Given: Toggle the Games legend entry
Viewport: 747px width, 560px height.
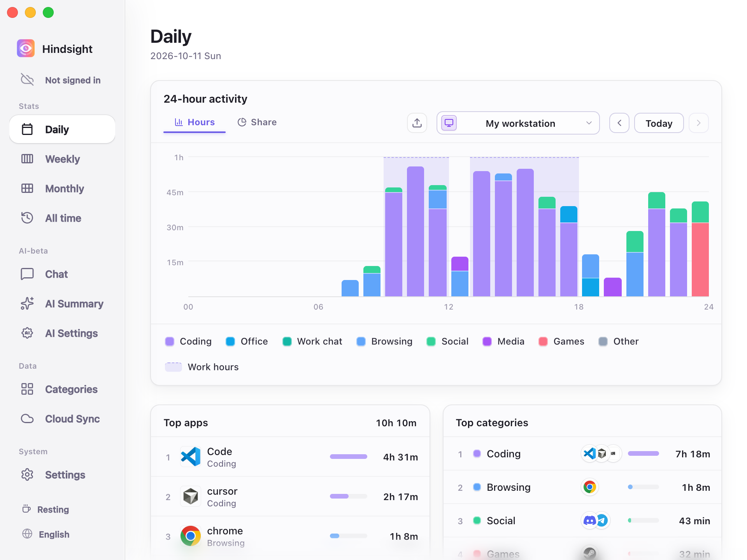Looking at the screenshot, I should tap(561, 341).
